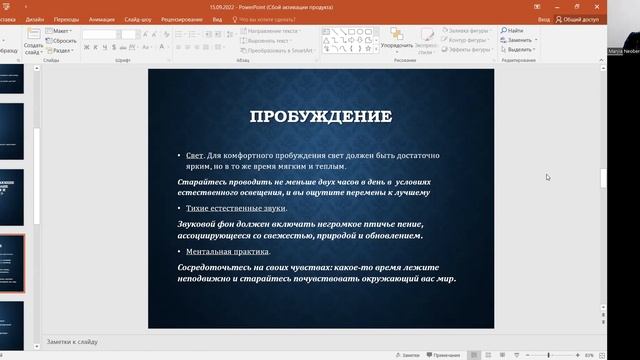The image size is (640, 360).
Task: Click the font name combo box
Action: 102,35
